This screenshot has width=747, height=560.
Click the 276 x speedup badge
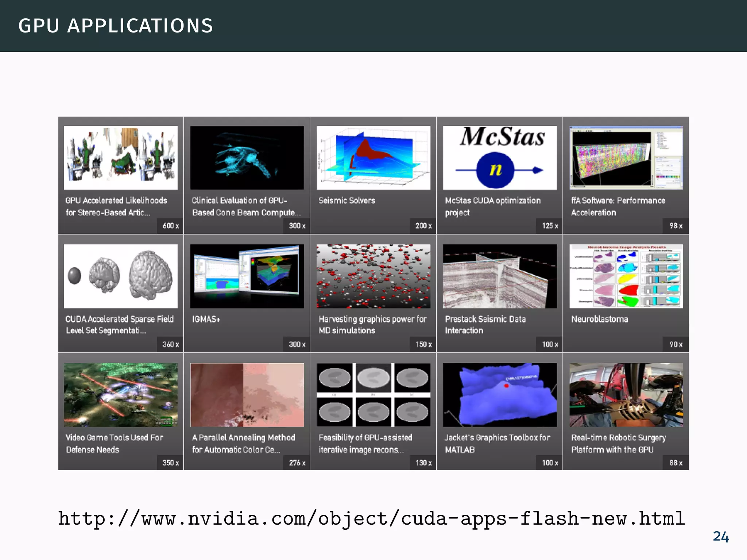297,463
